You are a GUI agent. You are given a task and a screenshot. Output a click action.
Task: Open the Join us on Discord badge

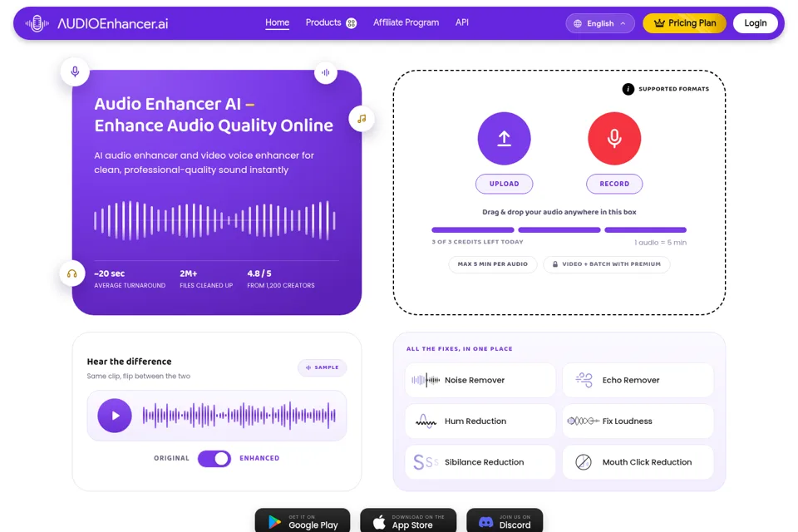click(505, 520)
